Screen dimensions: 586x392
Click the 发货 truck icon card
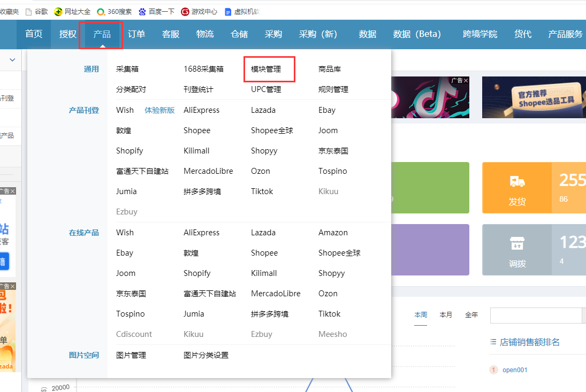click(517, 188)
